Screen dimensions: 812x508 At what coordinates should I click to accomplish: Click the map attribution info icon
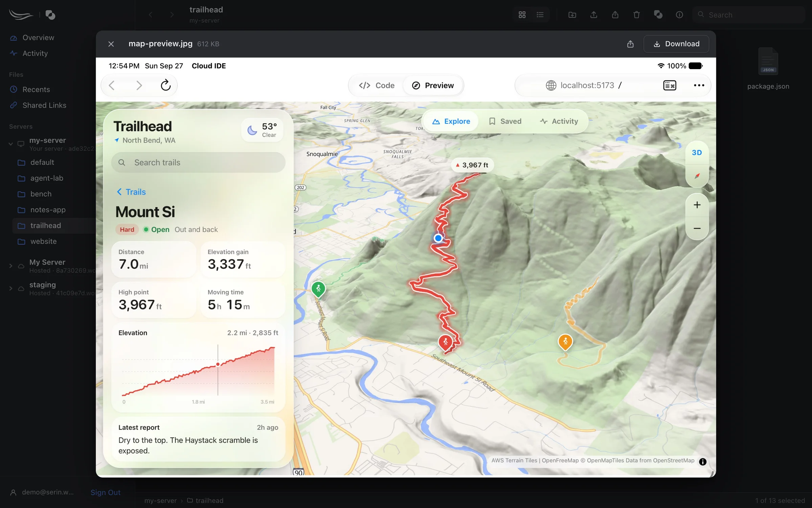click(x=703, y=462)
